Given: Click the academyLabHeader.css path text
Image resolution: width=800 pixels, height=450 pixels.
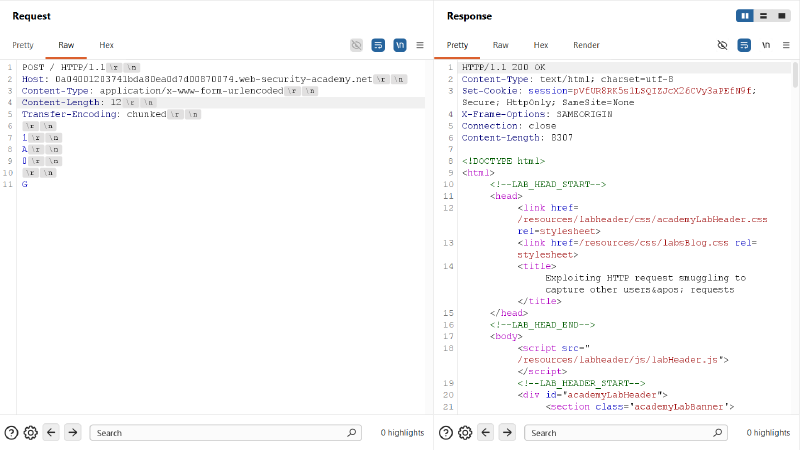Looking at the screenshot, I should [642, 219].
